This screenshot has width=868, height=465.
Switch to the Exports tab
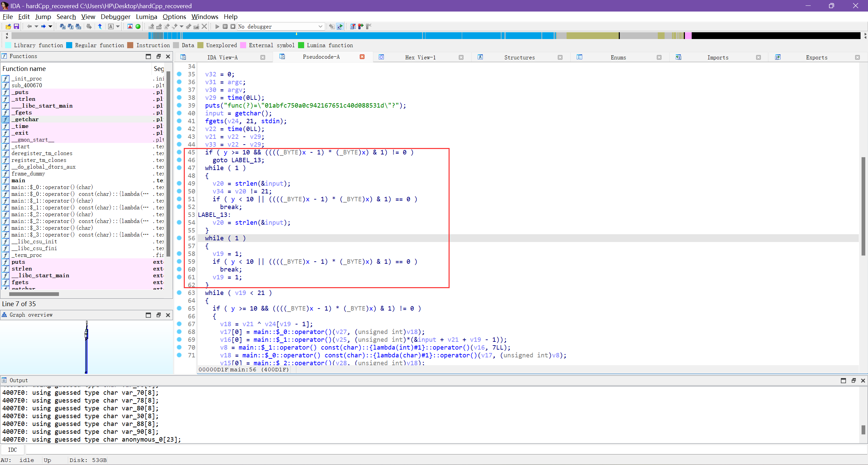(x=817, y=57)
